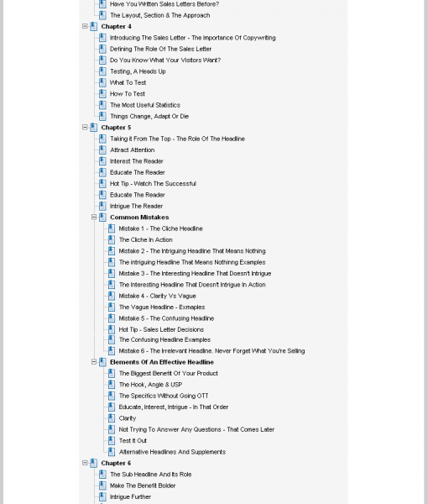This screenshot has height=504, width=428.
Task: Open the bookmark Testing, A Heads Up
Action: coord(138,71)
